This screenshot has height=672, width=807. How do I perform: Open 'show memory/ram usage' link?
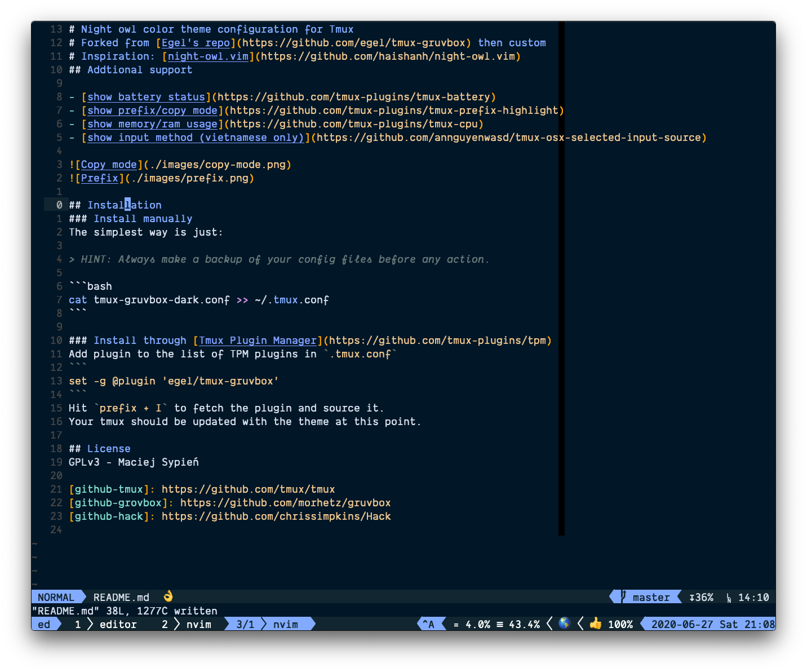click(152, 124)
